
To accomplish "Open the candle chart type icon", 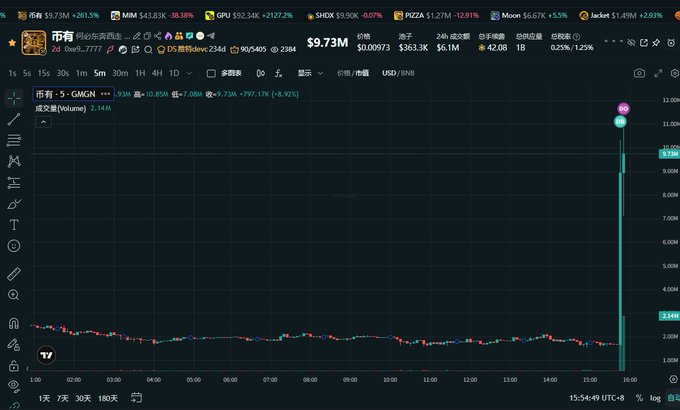I will pos(260,73).
